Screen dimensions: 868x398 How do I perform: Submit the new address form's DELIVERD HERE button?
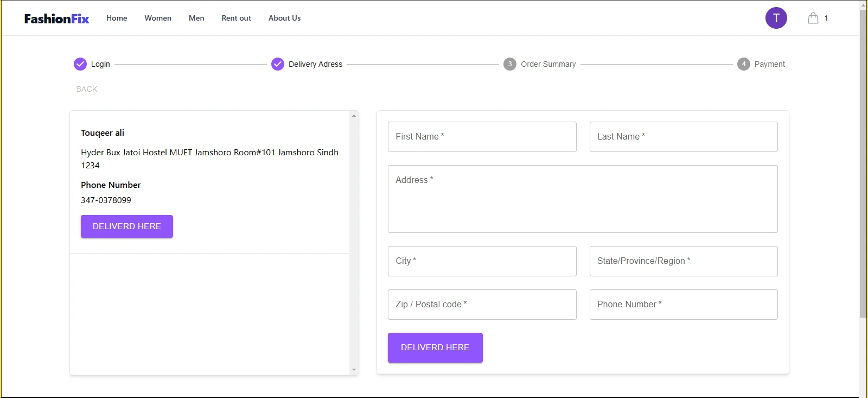point(435,348)
